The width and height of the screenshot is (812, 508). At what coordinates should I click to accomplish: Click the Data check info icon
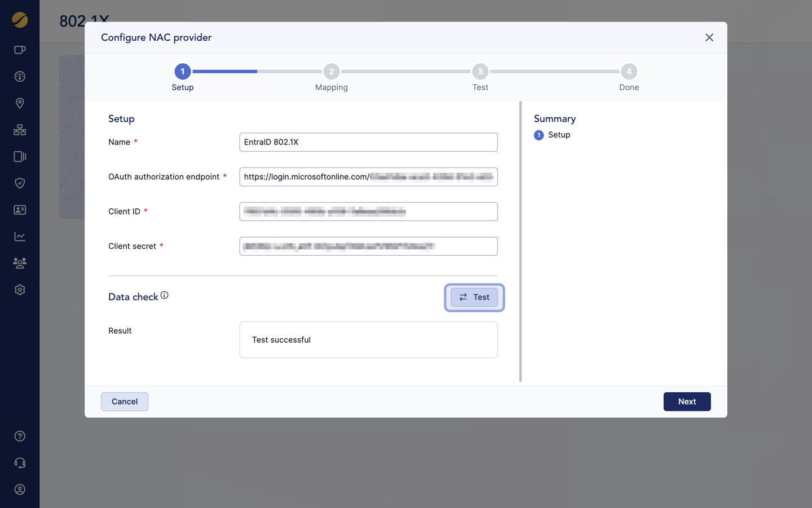click(x=164, y=295)
